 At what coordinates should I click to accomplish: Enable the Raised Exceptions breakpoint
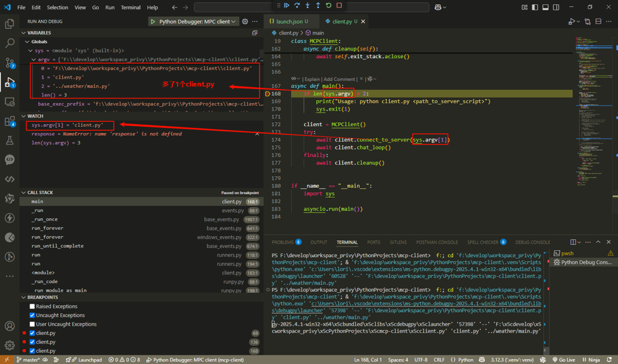click(x=32, y=307)
